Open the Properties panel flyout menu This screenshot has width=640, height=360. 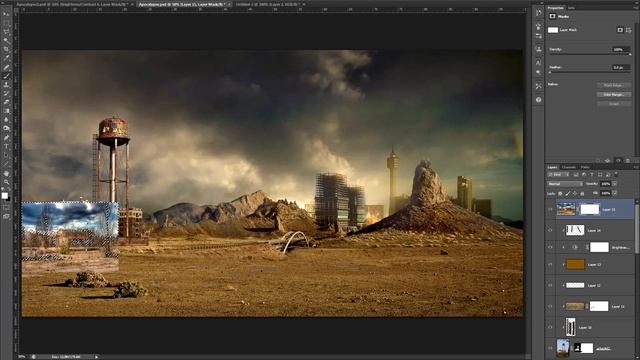coord(635,8)
